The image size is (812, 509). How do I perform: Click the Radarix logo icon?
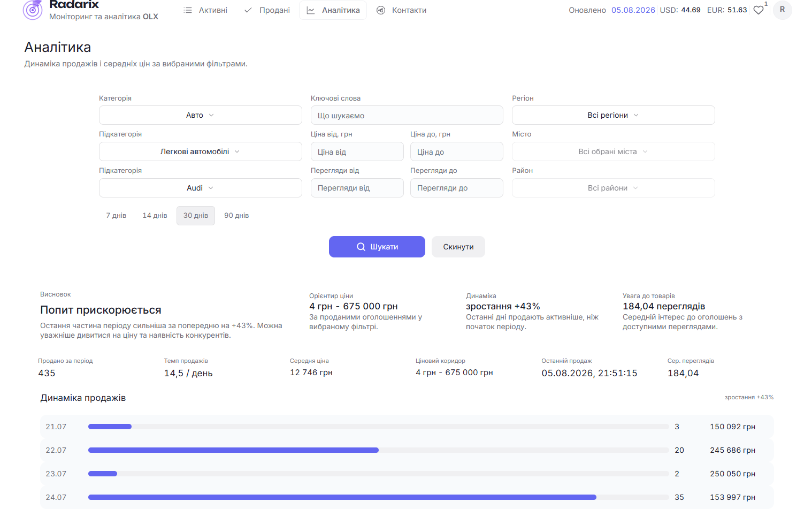pyautogui.click(x=33, y=10)
